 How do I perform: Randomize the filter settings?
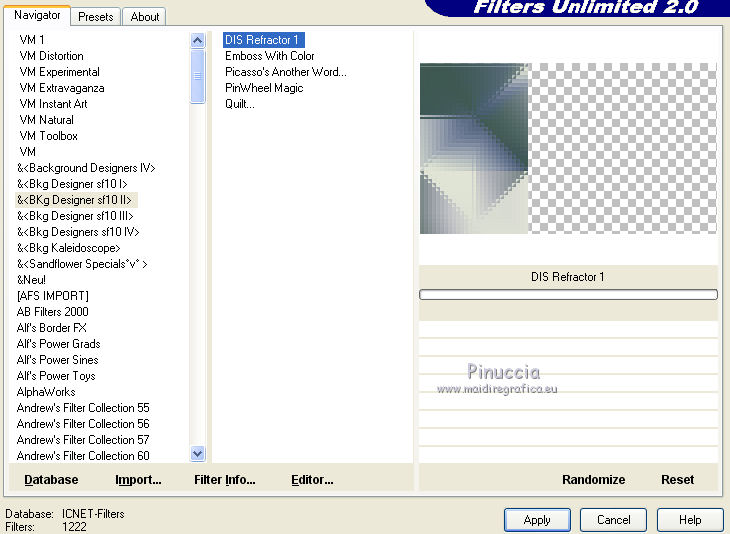(x=594, y=480)
